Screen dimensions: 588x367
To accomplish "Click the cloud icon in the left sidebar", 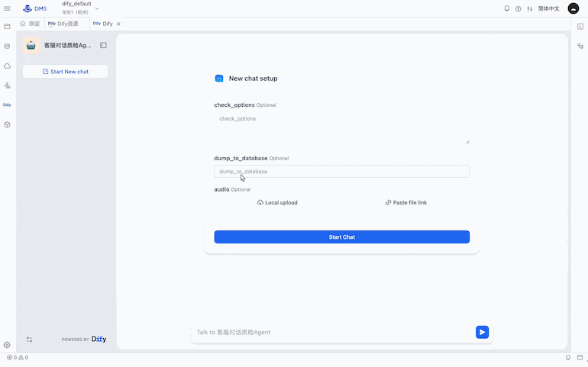I will (7, 66).
